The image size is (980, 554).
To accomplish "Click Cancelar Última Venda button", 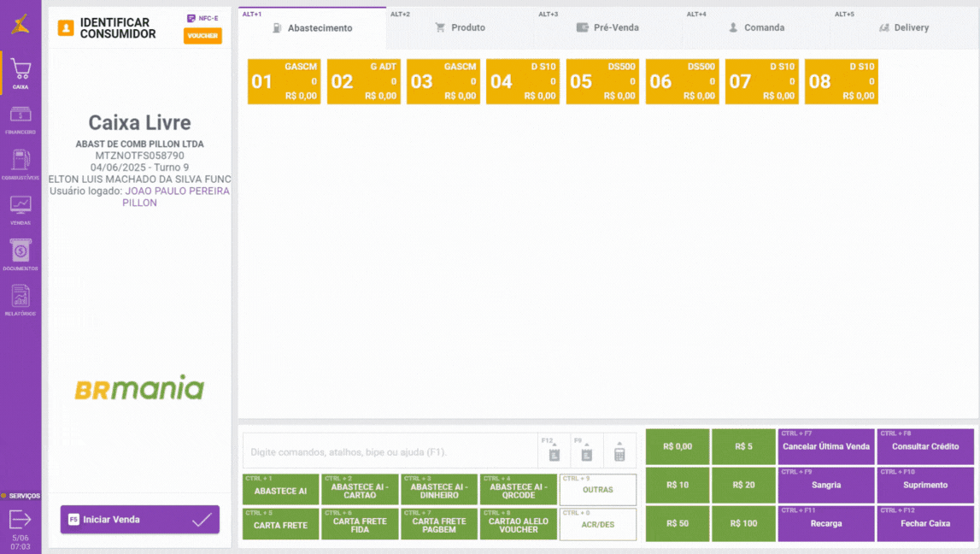I will (826, 446).
